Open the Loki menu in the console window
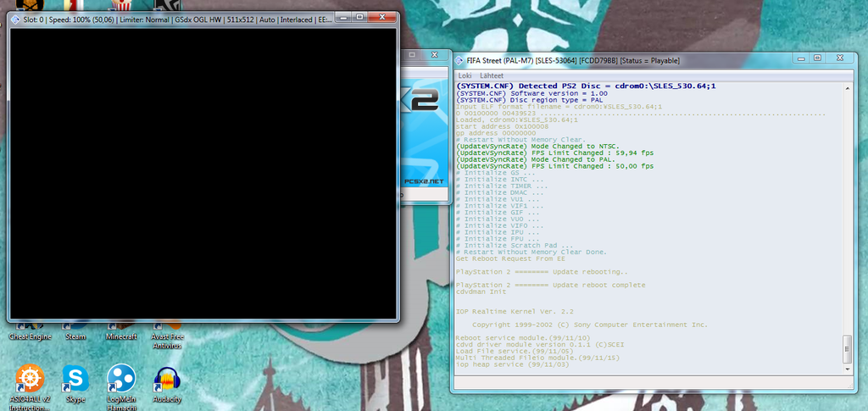The image size is (868, 411). point(465,75)
